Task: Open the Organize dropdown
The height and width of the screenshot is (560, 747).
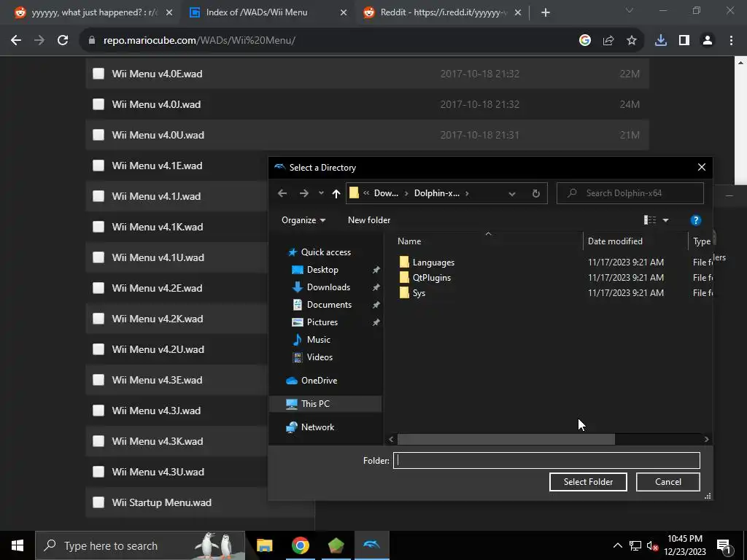Action: [x=303, y=220]
